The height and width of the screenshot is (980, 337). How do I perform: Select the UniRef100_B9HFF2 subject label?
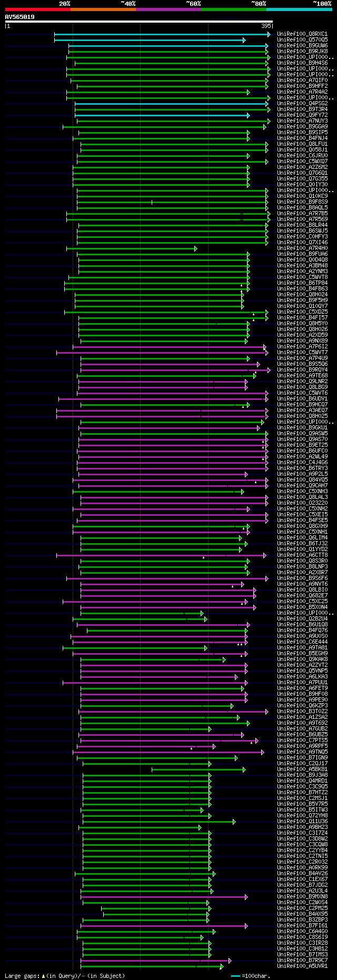(x=302, y=86)
